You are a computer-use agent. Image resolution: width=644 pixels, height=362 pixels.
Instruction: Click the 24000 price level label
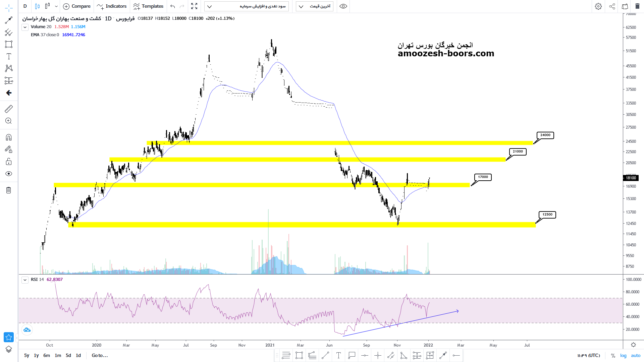point(545,135)
